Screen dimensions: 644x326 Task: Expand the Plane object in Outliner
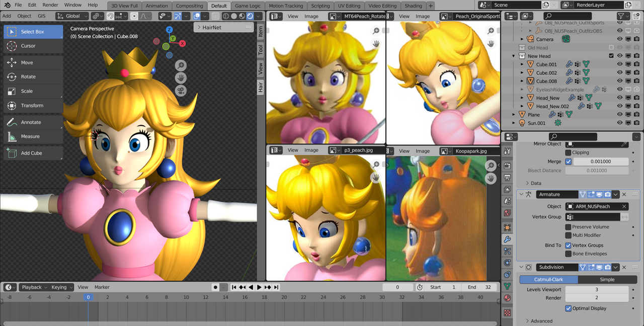click(x=514, y=115)
